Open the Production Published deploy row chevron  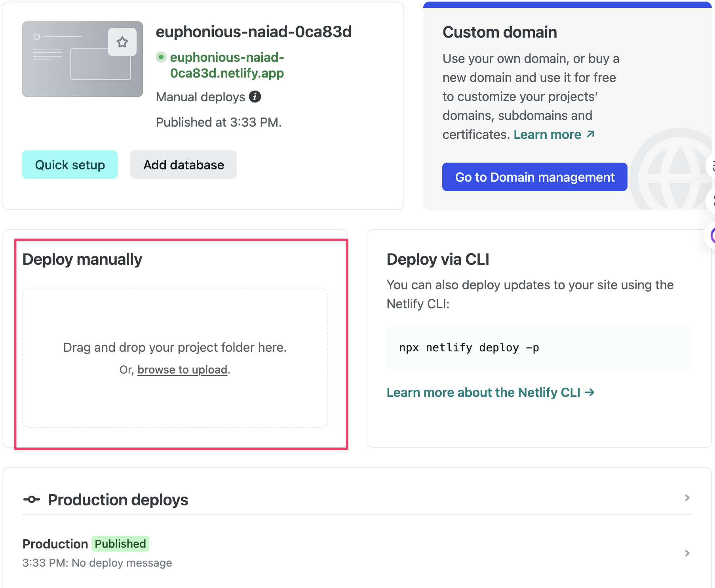click(x=687, y=553)
